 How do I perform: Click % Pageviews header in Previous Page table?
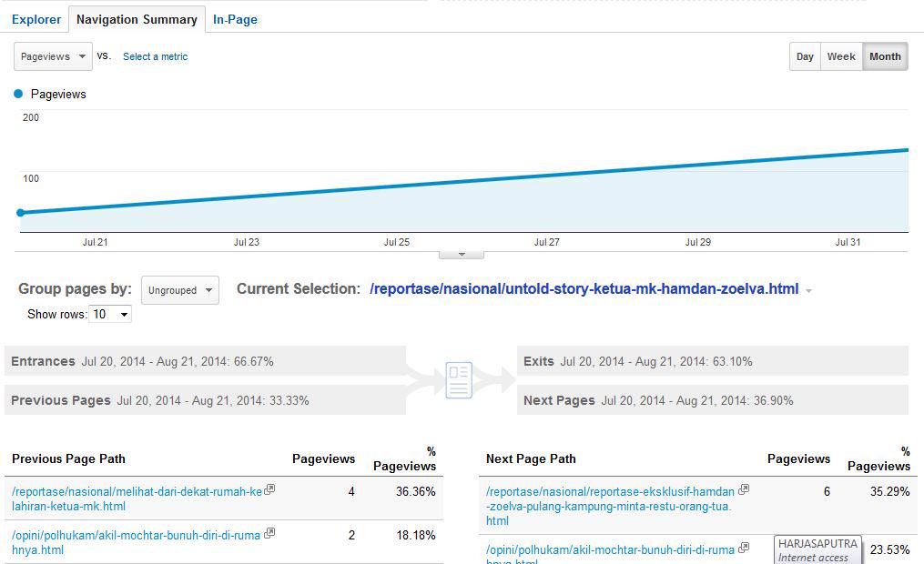[x=405, y=458]
